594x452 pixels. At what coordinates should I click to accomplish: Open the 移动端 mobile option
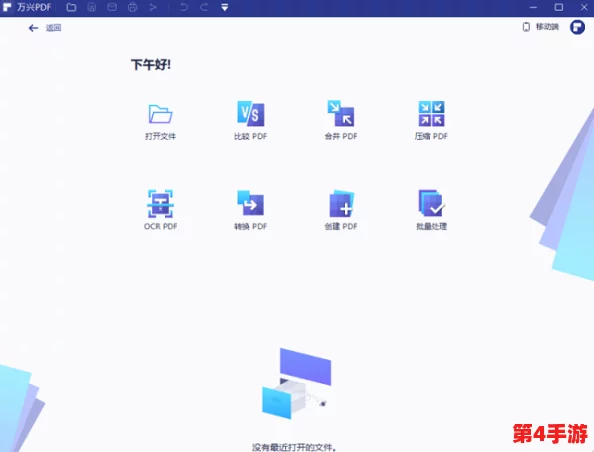coord(540,27)
